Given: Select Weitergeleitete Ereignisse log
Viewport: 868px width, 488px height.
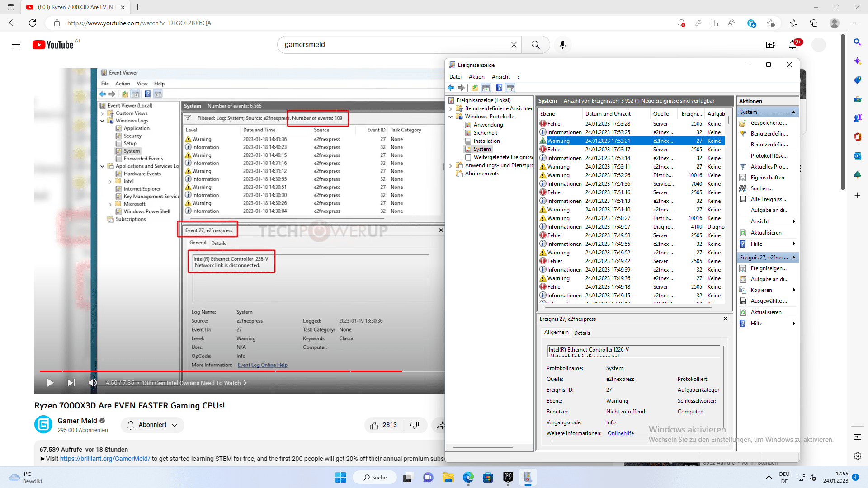Looking at the screenshot, I should click(x=503, y=157).
